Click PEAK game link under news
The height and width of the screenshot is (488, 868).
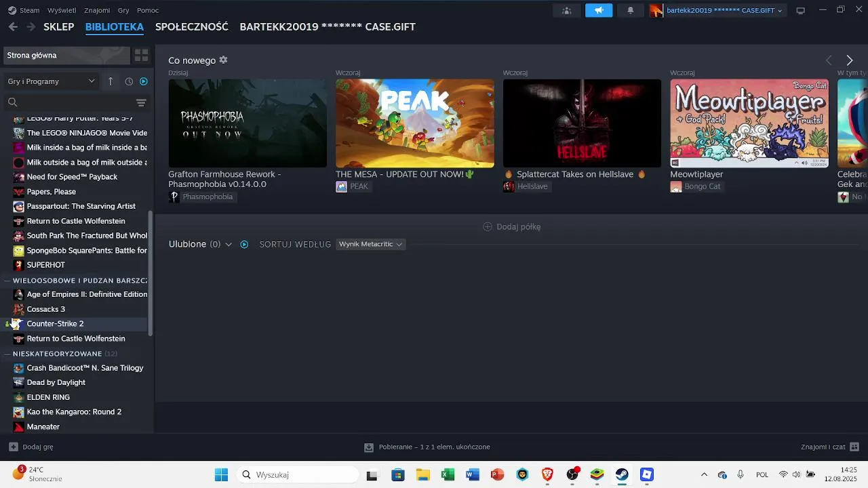(353, 186)
